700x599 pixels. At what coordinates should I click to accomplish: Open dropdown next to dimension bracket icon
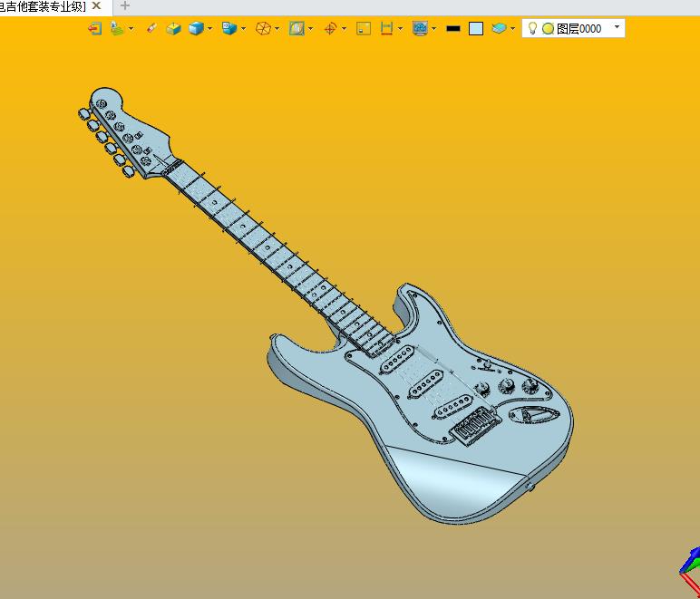[x=401, y=28]
